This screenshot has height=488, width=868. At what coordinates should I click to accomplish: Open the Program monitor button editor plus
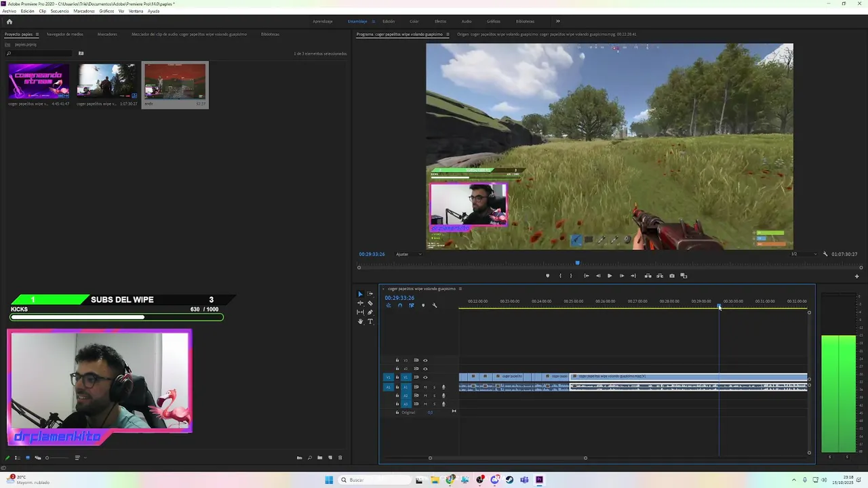[x=856, y=276]
